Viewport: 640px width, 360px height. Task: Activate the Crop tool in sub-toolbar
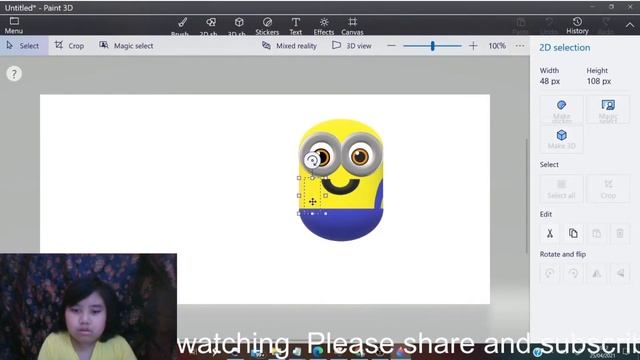click(69, 46)
